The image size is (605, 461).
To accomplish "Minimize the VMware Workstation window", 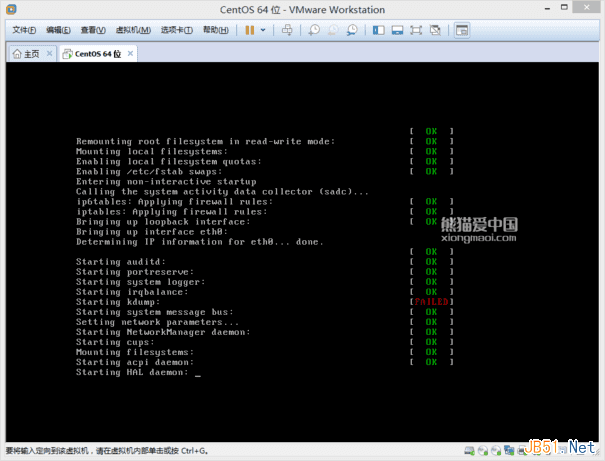I will click(x=547, y=8).
